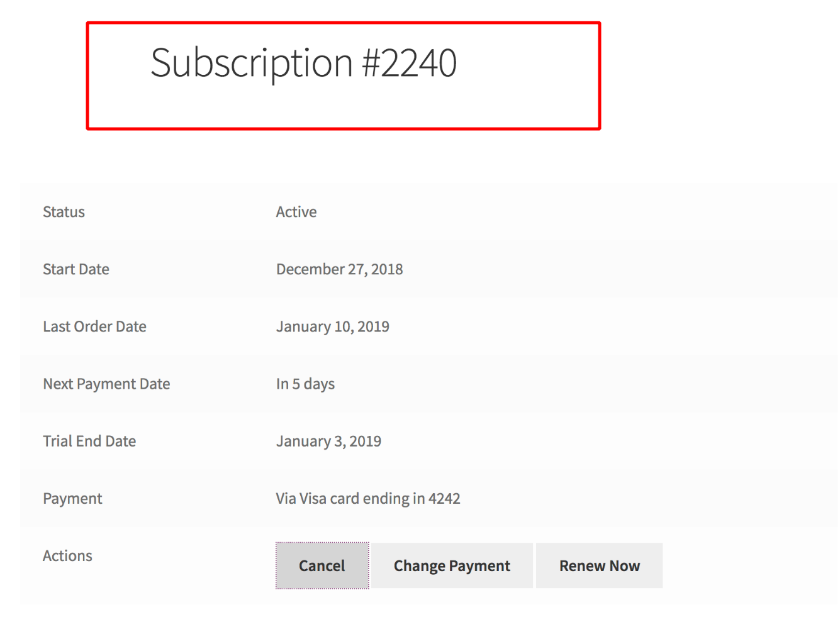Click the December 27, 2018 start date
This screenshot has height=622, width=840.
pyautogui.click(x=339, y=269)
